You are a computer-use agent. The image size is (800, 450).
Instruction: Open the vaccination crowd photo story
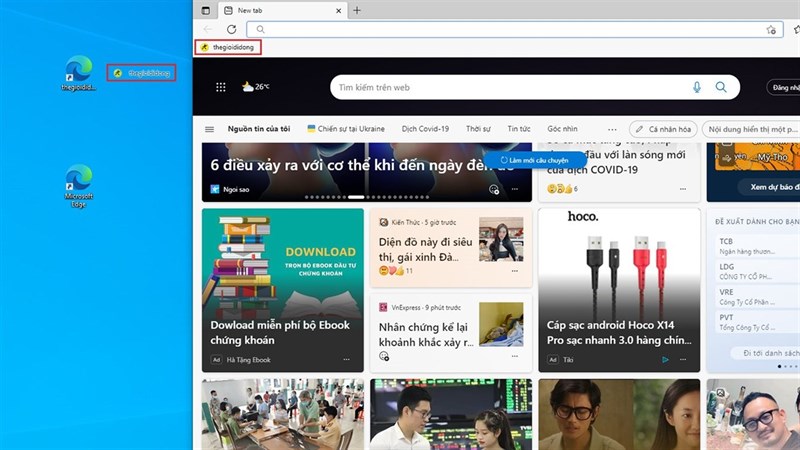click(x=283, y=414)
